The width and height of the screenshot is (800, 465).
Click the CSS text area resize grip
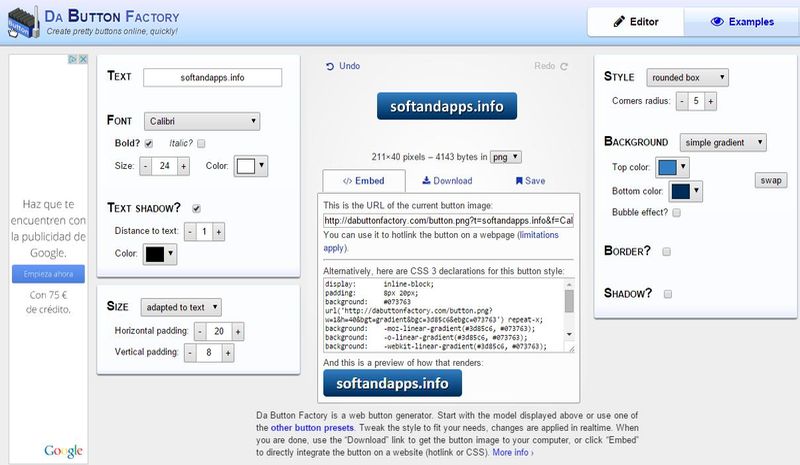(x=571, y=349)
